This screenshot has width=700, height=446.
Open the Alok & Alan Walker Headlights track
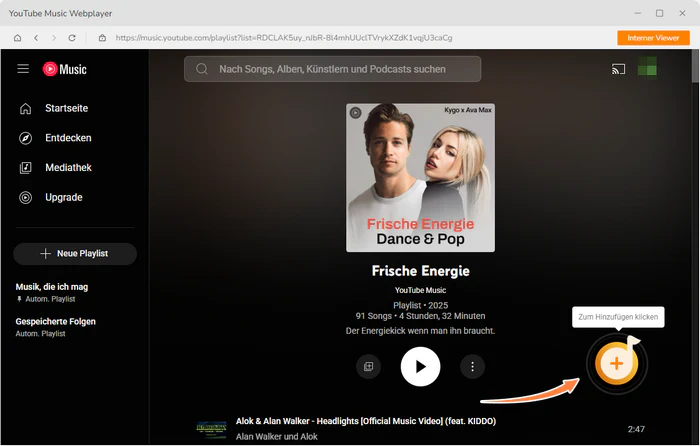(366, 421)
